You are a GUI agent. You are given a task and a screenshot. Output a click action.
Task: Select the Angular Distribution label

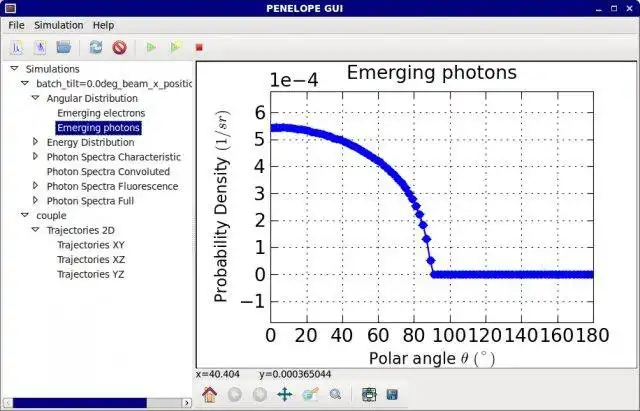coord(92,98)
